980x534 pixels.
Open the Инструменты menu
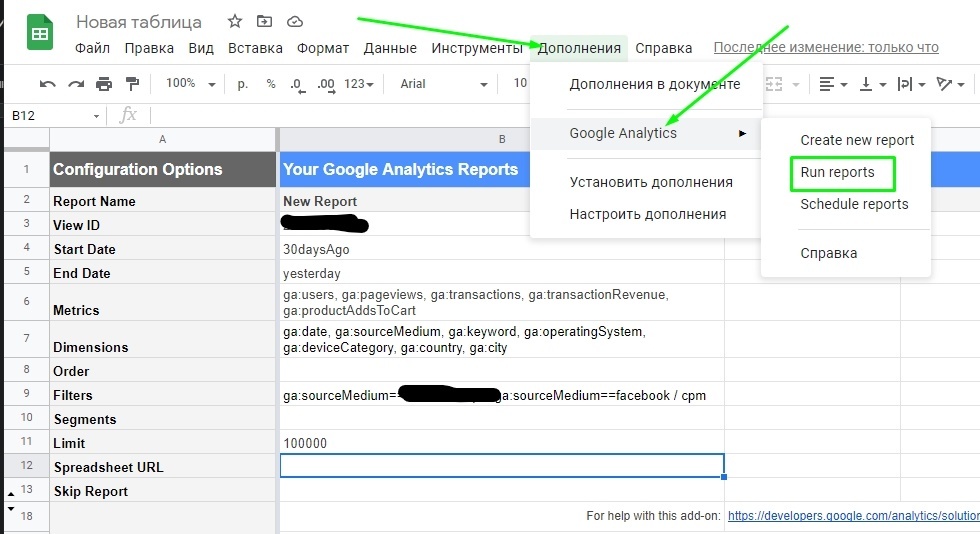coord(477,48)
